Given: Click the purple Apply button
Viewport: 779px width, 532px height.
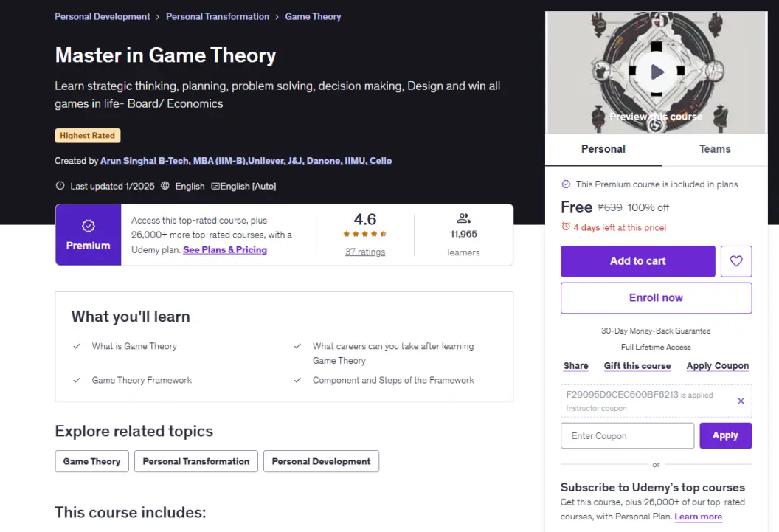Looking at the screenshot, I should click(725, 435).
